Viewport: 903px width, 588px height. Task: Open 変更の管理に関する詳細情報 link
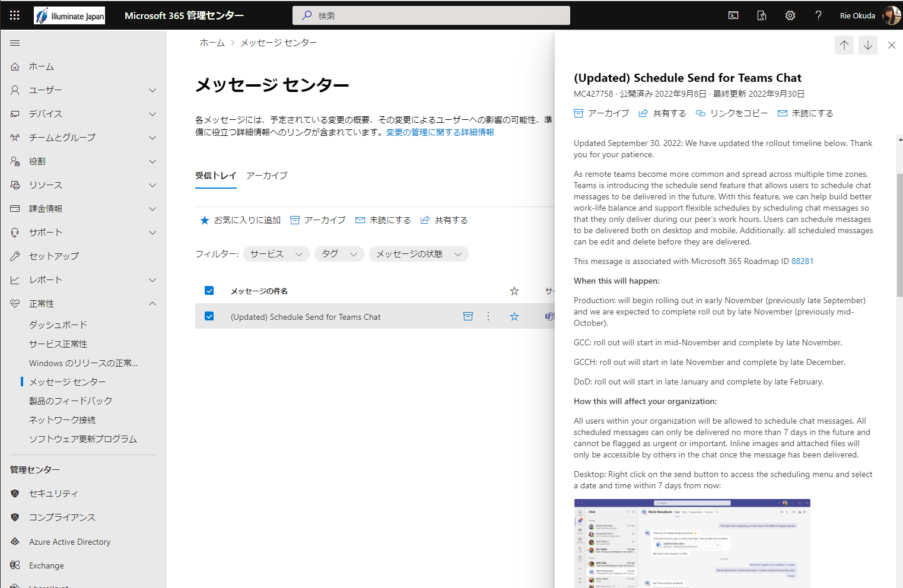pyautogui.click(x=440, y=132)
